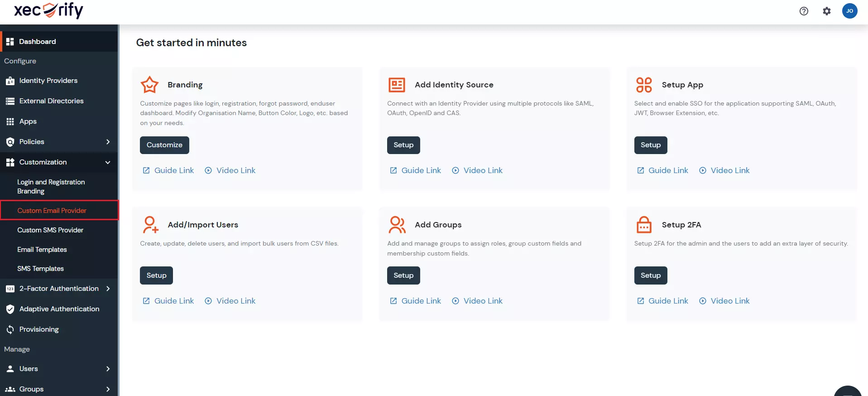Open Add/Import Users Guide Link
868x396 pixels.
[x=168, y=301]
